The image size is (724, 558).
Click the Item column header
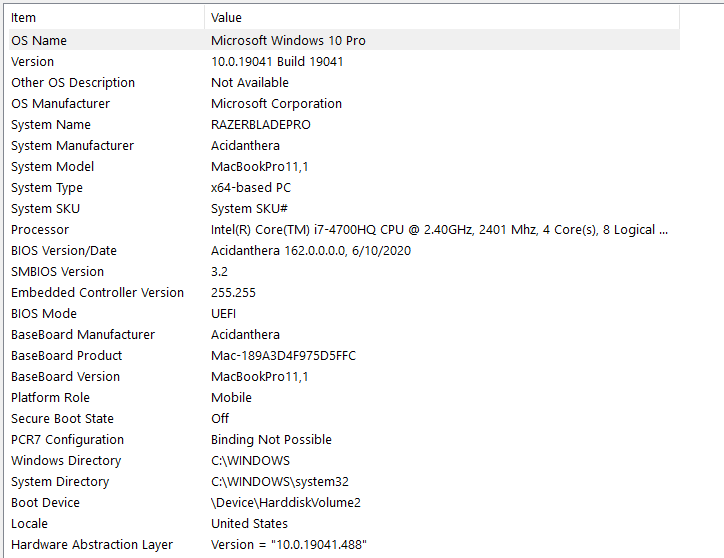(x=24, y=17)
